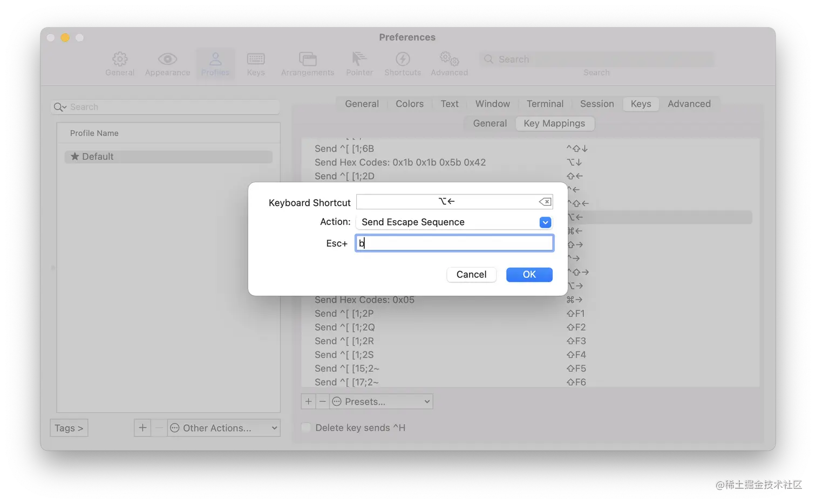Viewport: 816px width, 504px height.
Task: Select the Send ^[ [1;2P mapping row
Action: click(530, 314)
